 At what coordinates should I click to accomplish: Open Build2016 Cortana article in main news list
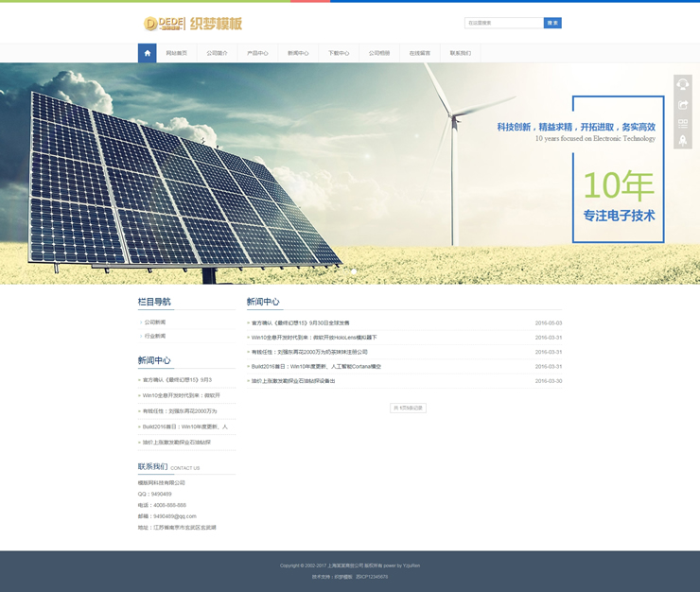click(316, 366)
